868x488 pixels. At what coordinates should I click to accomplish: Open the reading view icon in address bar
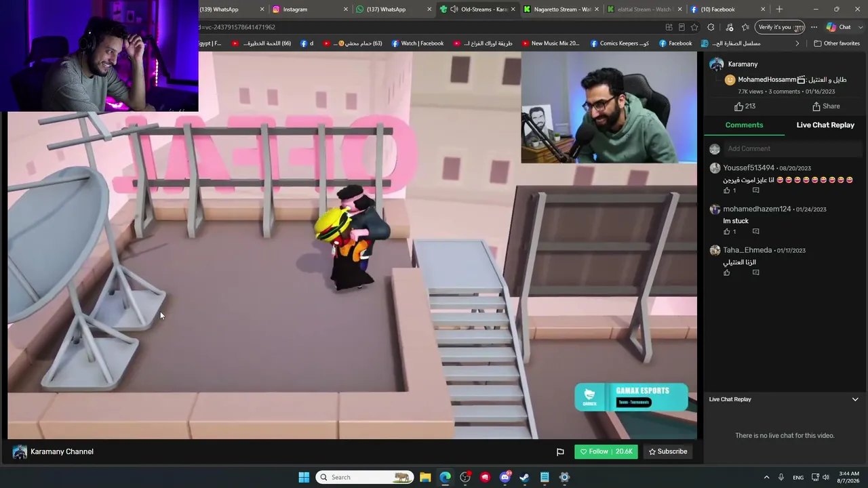coord(682,27)
